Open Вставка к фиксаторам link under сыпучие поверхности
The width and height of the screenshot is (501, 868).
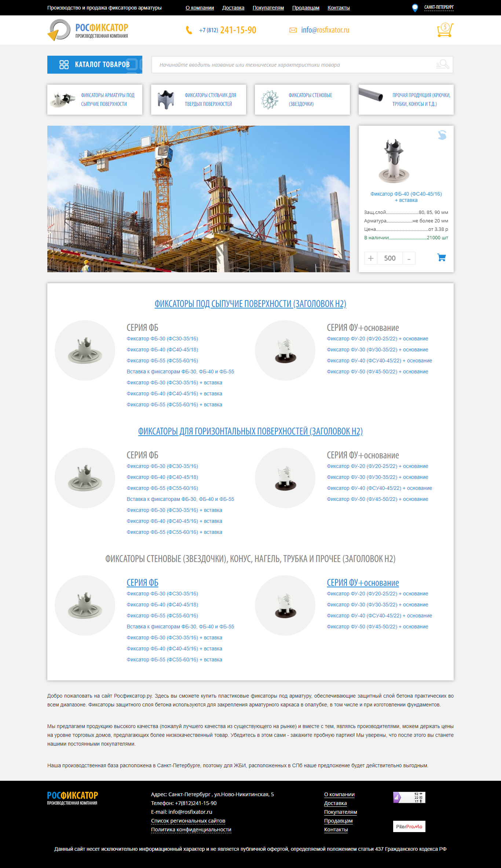(180, 372)
